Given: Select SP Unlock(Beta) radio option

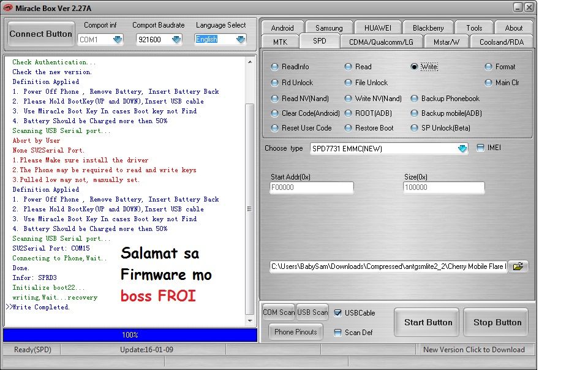Looking at the screenshot, I should (x=415, y=128).
